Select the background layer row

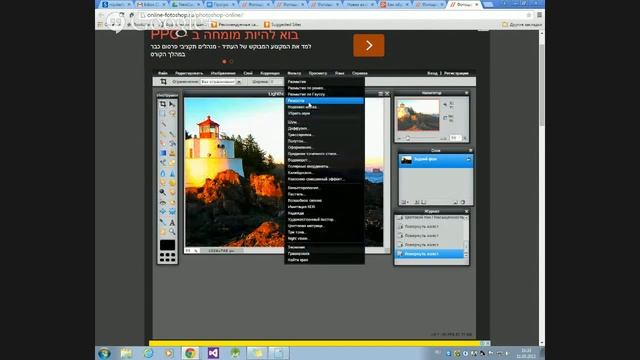[435, 160]
